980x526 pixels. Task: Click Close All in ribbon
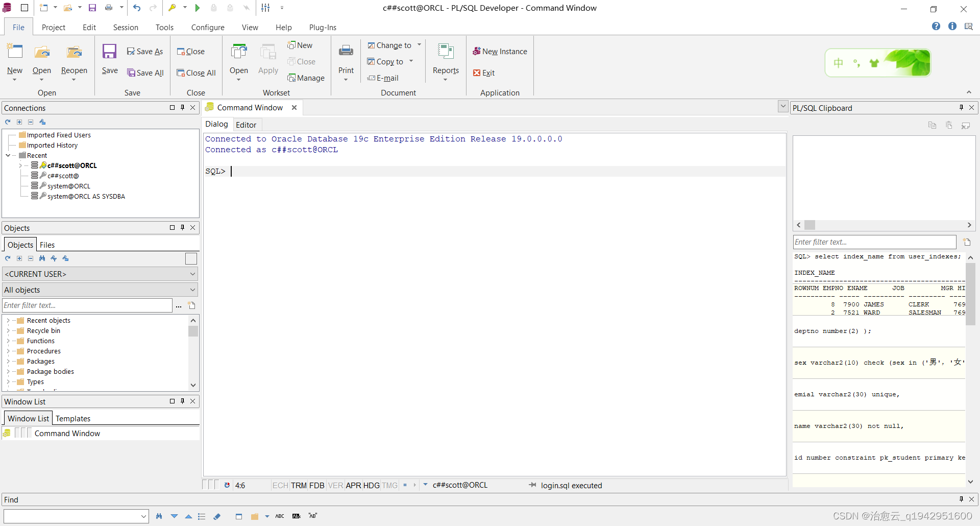[x=196, y=73]
